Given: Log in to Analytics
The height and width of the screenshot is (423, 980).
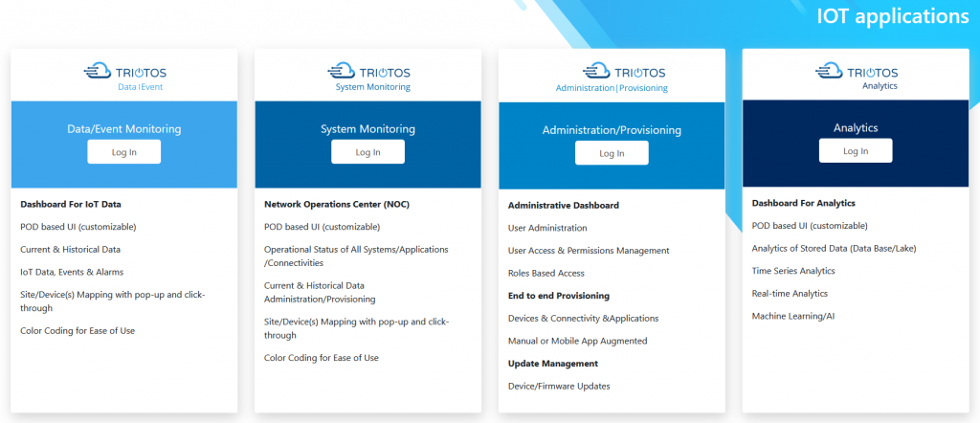Looking at the screenshot, I should [x=856, y=150].
